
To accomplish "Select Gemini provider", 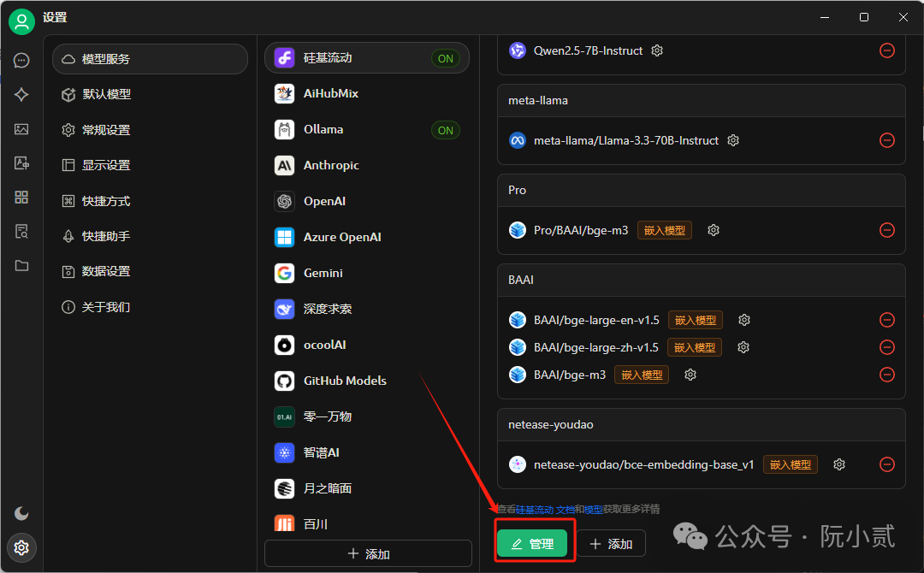I will 367,274.
